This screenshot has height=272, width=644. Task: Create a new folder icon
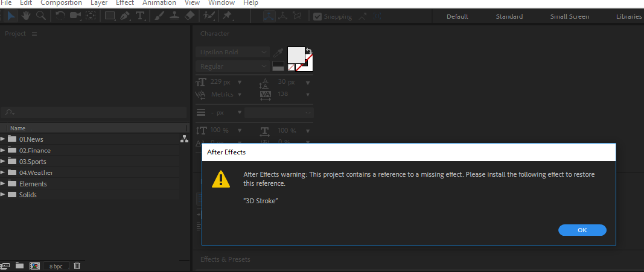coord(19,266)
